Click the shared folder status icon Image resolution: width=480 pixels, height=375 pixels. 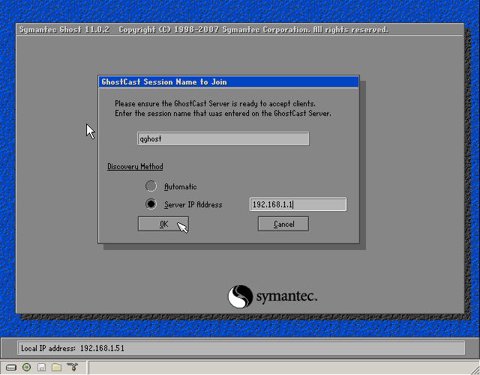point(57,367)
